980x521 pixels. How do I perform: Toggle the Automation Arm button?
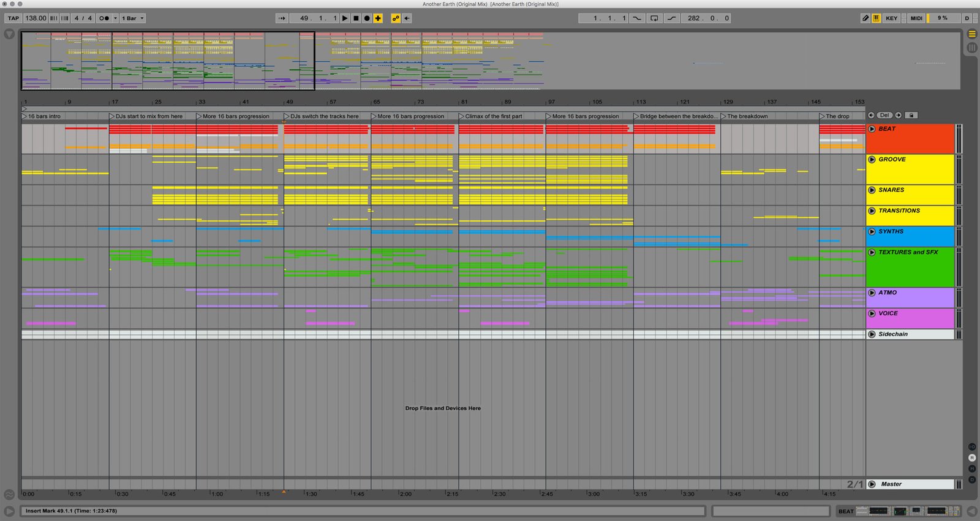(x=396, y=18)
